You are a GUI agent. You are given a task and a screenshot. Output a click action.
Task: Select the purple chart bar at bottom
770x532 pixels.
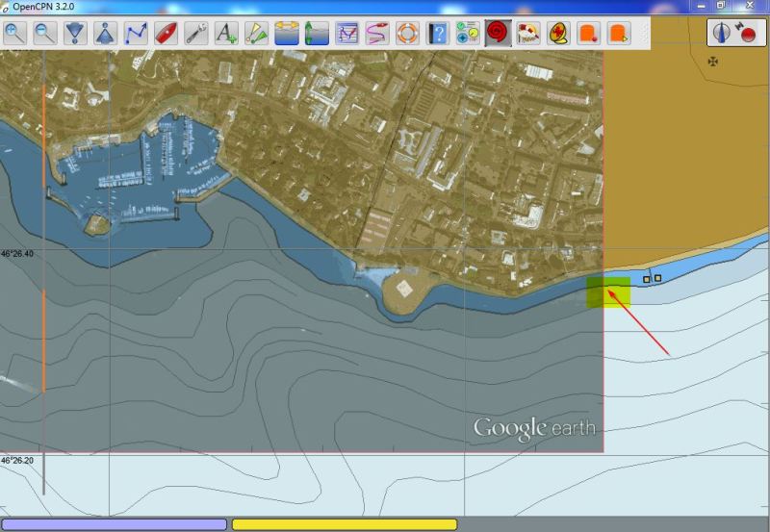click(115, 524)
